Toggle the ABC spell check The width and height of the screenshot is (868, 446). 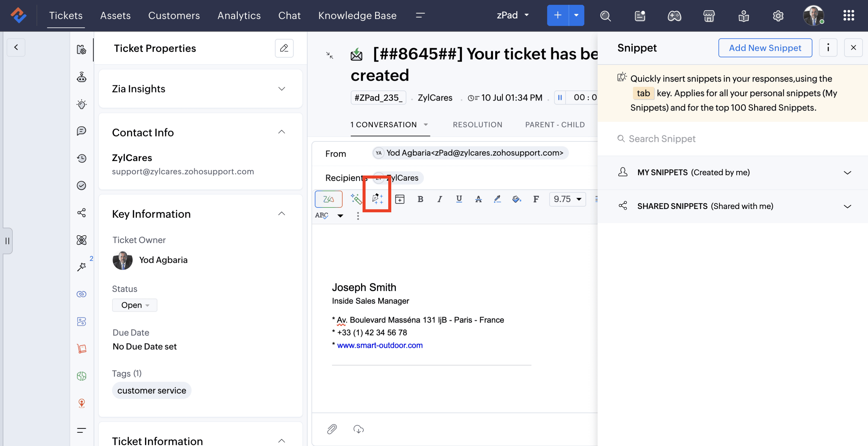tap(322, 215)
